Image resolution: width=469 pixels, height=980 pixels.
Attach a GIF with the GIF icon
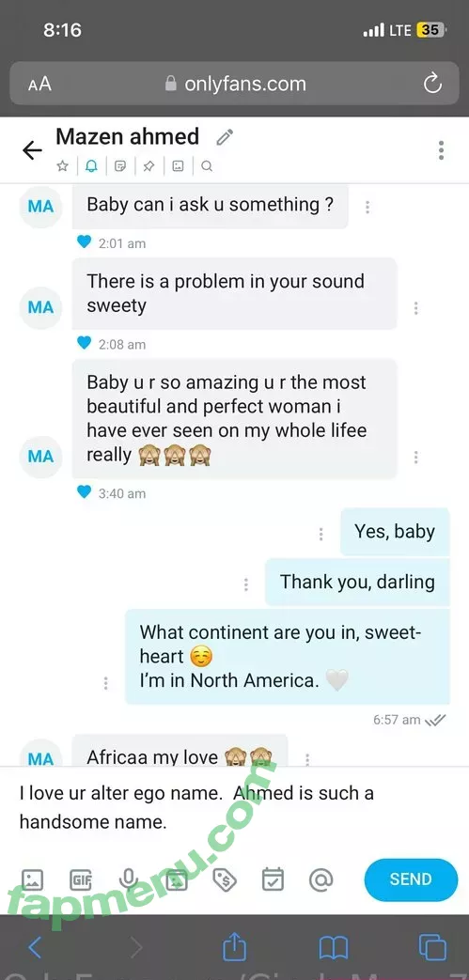click(x=81, y=880)
